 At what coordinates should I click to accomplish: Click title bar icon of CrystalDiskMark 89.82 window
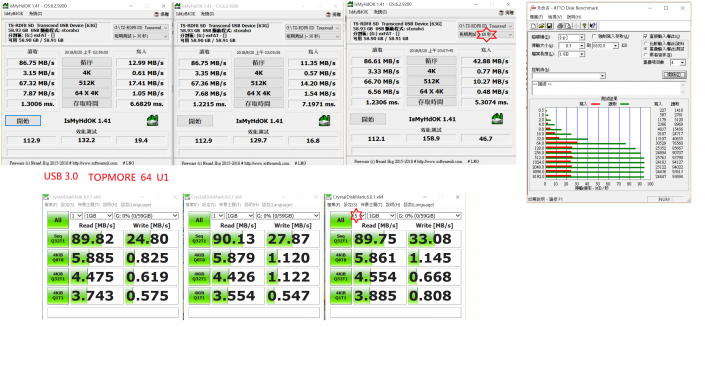tap(45, 197)
